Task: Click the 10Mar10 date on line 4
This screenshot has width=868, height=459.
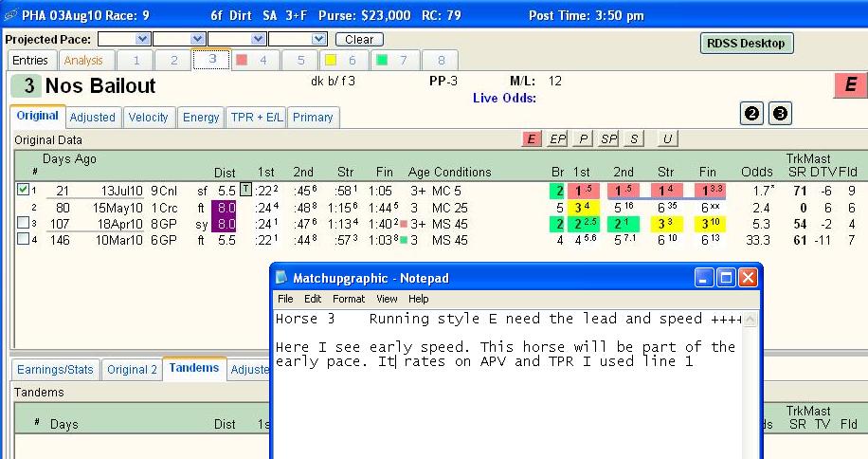Action: (119, 240)
